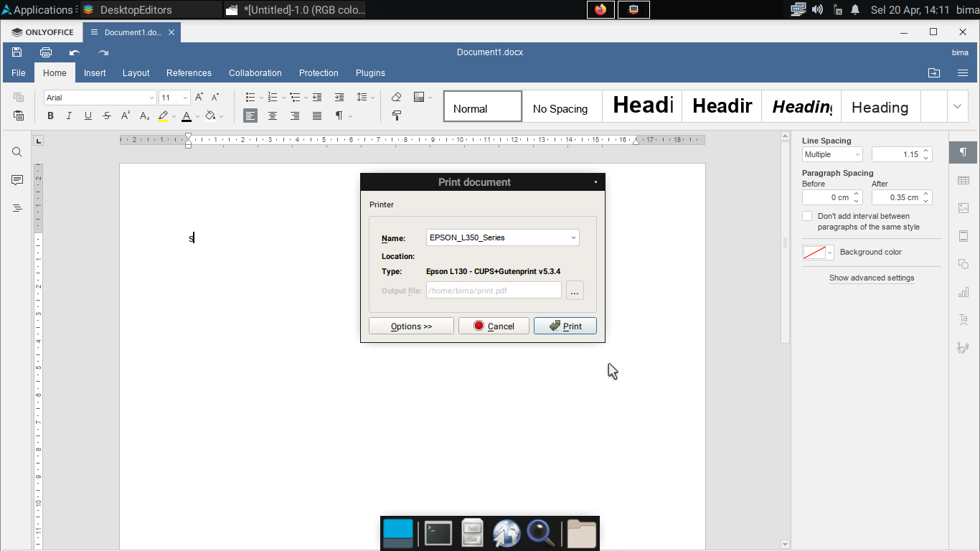Viewport: 980px width, 551px height.
Task: Open shape settings in right sidebar
Action: (x=963, y=264)
